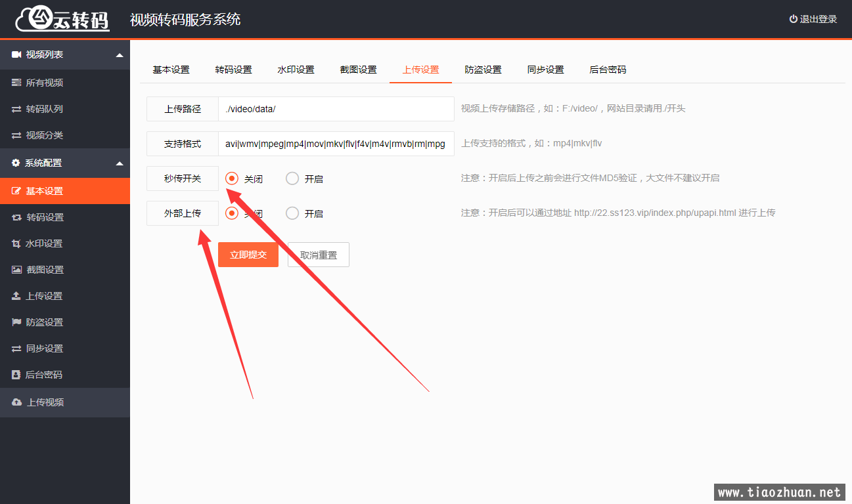Click the arrows icon beside 视频分类
This screenshot has height=504, width=852.
[16, 135]
